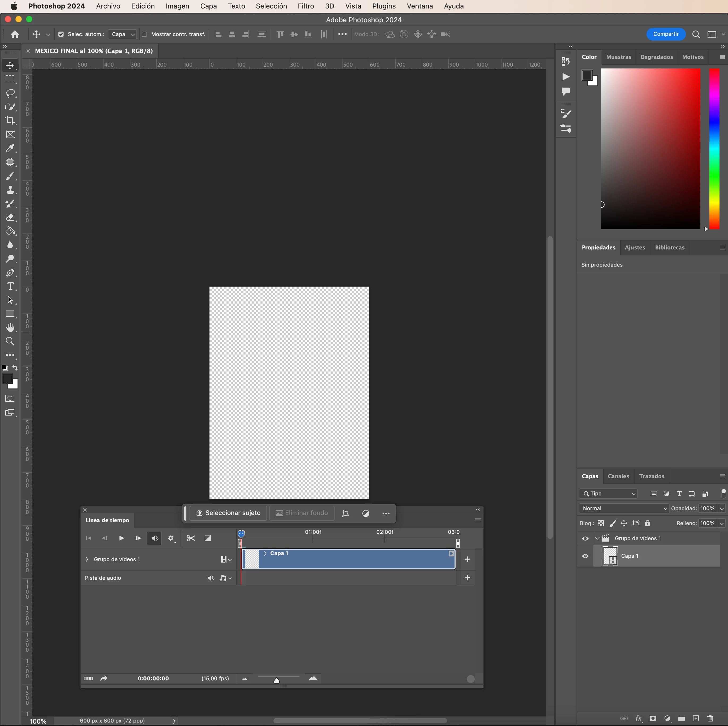The width and height of the screenshot is (728, 726).
Task: Click the timeline zoom slider handle
Action: pos(277,680)
